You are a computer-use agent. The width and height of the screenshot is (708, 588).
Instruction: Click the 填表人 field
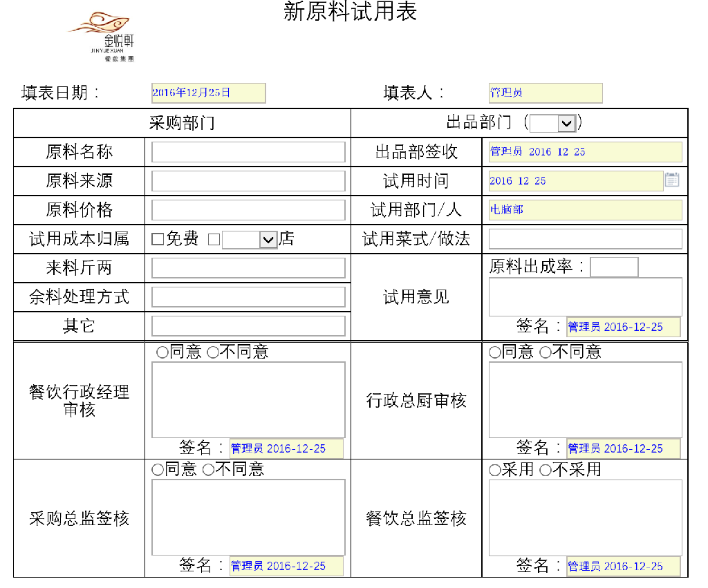[546, 93]
